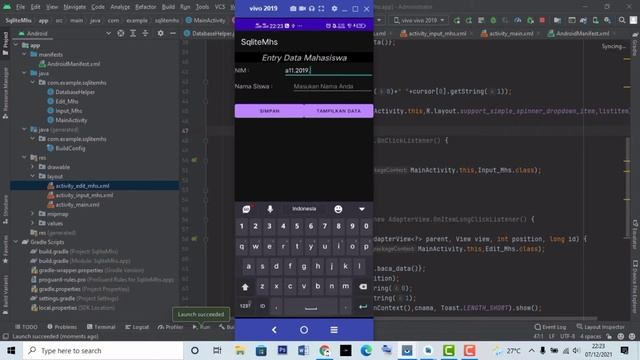Click the Windows Start button
Screen dimensions: 640x360
click(x=11, y=351)
